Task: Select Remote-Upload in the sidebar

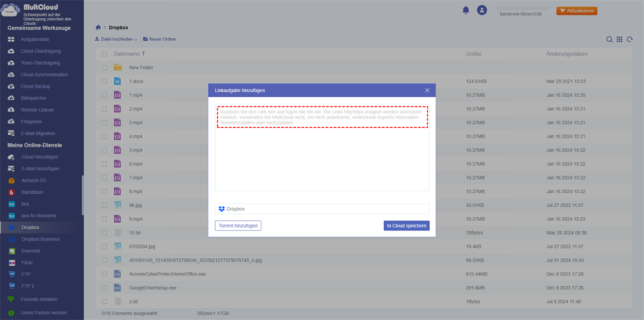Action: point(38,110)
